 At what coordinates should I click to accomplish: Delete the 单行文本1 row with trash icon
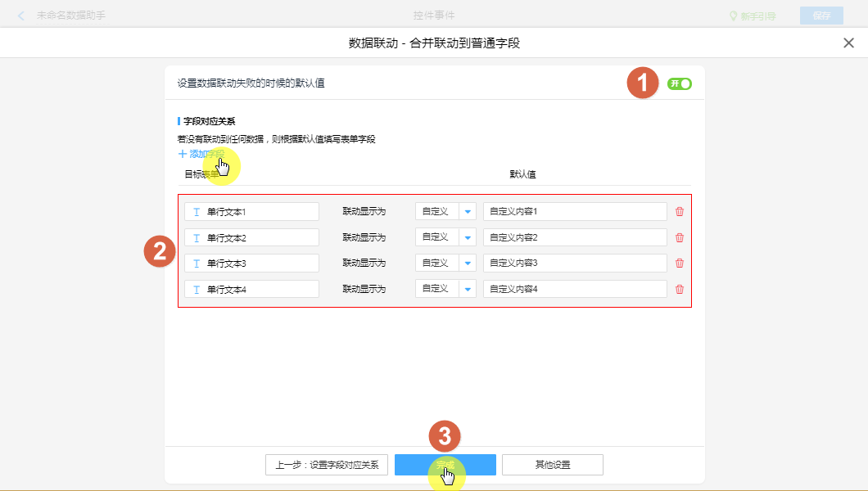(679, 212)
